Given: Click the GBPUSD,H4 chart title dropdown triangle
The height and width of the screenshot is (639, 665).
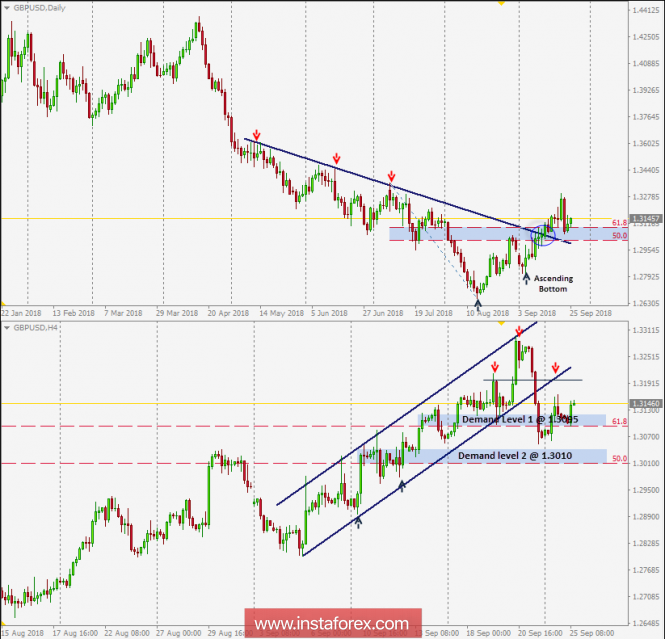Looking at the screenshot, I should [x=6, y=327].
